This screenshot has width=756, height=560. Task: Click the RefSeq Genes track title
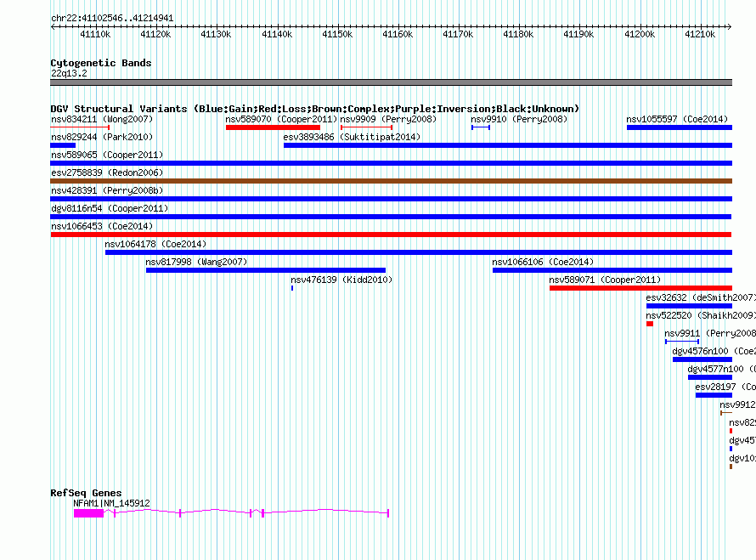[x=86, y=493]
